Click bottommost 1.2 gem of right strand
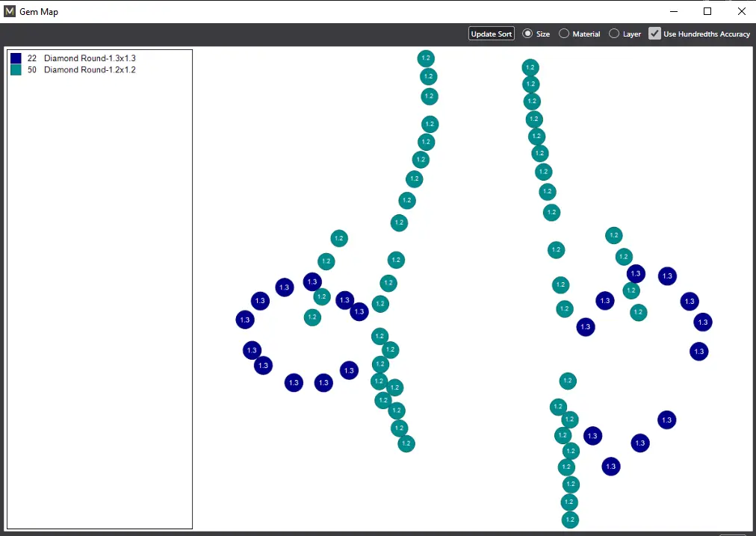 click(570, 520)
